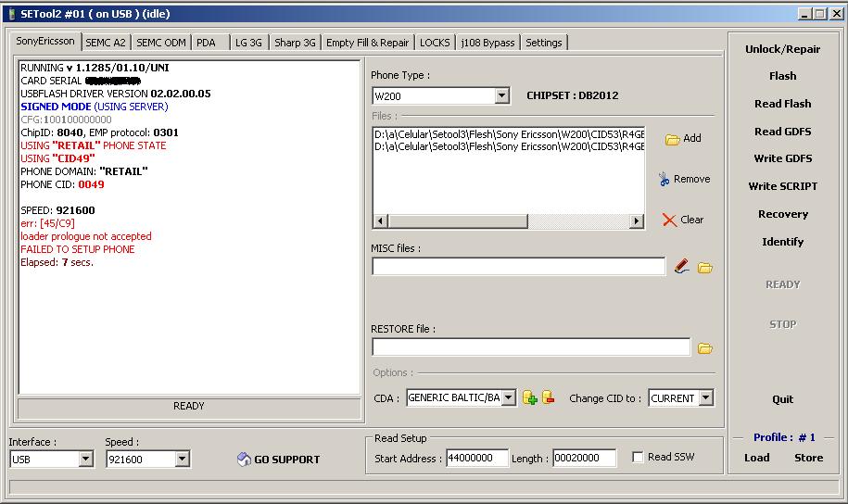Select the j108 Bypass tab
This screenshot has height=504, width=848.
[x=487, y=43]
